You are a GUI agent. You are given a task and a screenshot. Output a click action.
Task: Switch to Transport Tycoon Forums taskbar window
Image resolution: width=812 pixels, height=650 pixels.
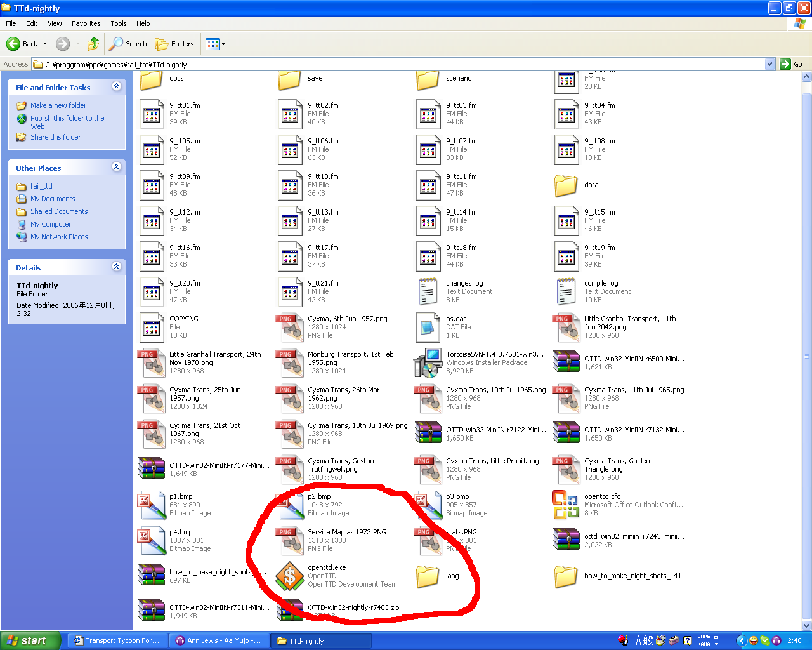(117, 640)
